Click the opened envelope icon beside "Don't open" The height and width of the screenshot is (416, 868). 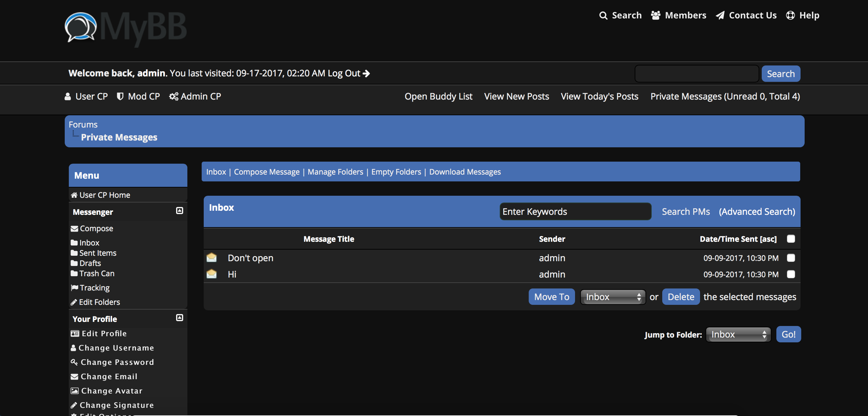point(212,258)
